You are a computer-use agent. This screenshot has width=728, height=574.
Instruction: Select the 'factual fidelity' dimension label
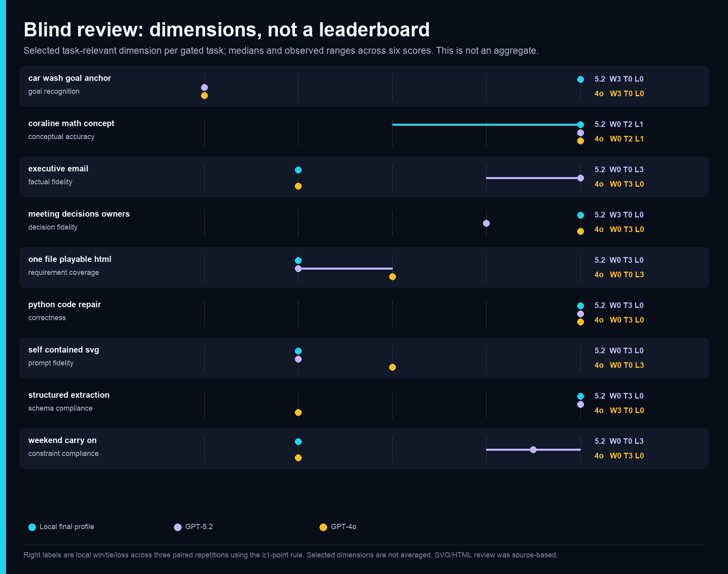point(50,182)
